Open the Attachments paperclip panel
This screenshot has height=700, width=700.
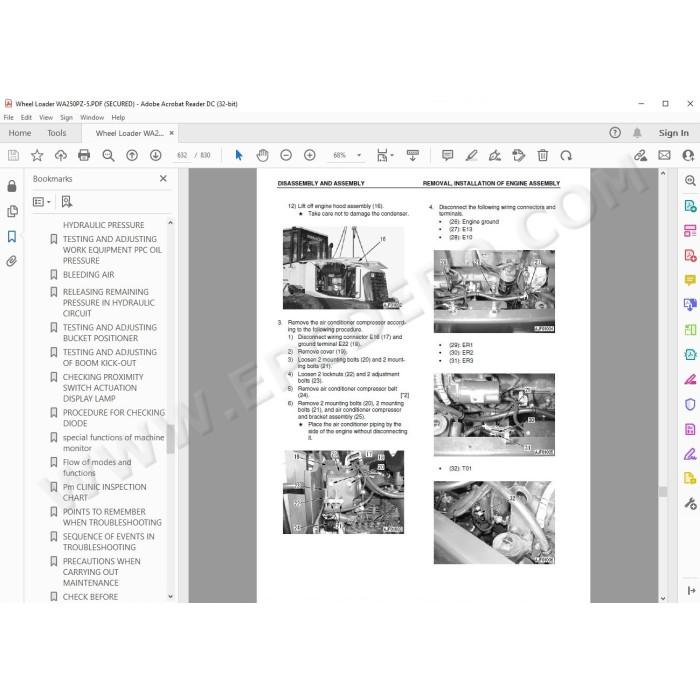12,261
